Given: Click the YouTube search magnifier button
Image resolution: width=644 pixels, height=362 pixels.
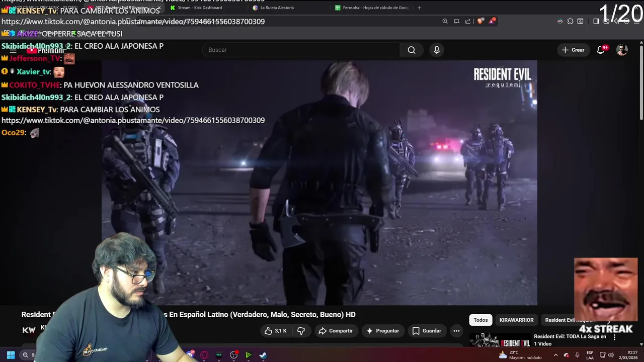Looking at the screenshot, I should point(412,50).
